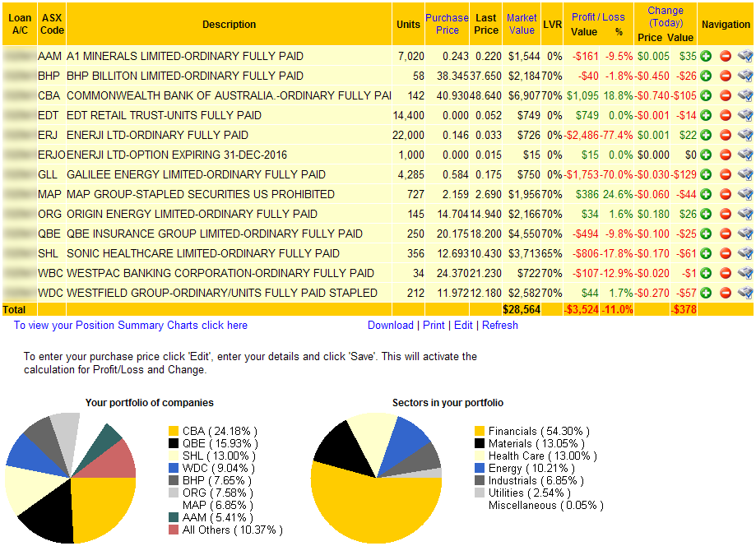Image resolution: width=756 pixels, height=546 pixels.
Task: Click the green plus icon in the MAP row
Action: pos(706,194)
